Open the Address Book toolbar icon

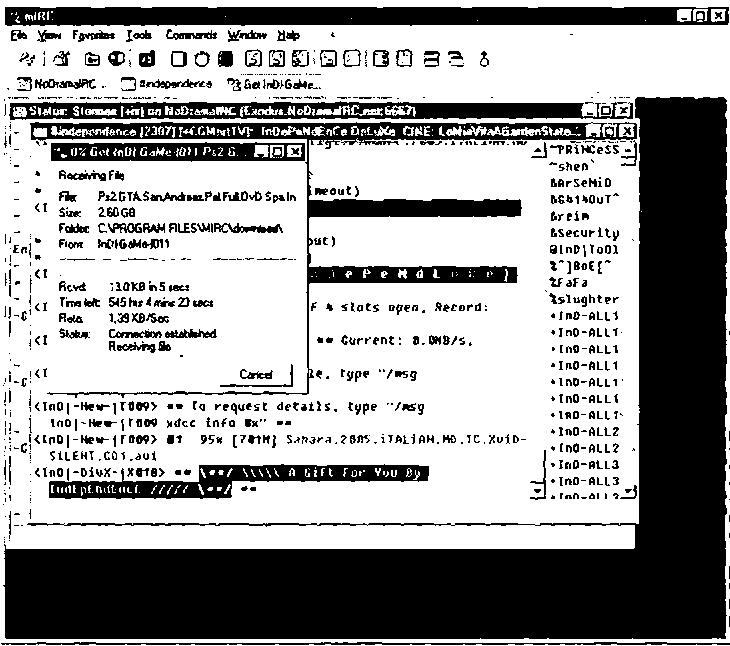[x=179, y=59]
